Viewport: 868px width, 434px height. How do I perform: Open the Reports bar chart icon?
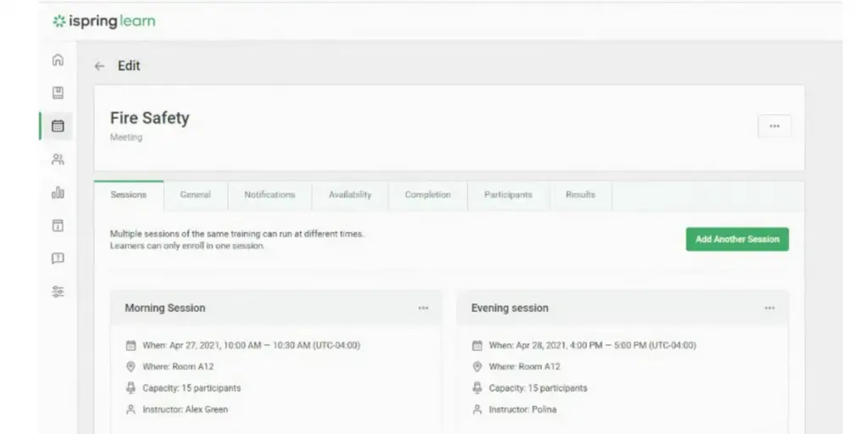click(x=58, y=192)
